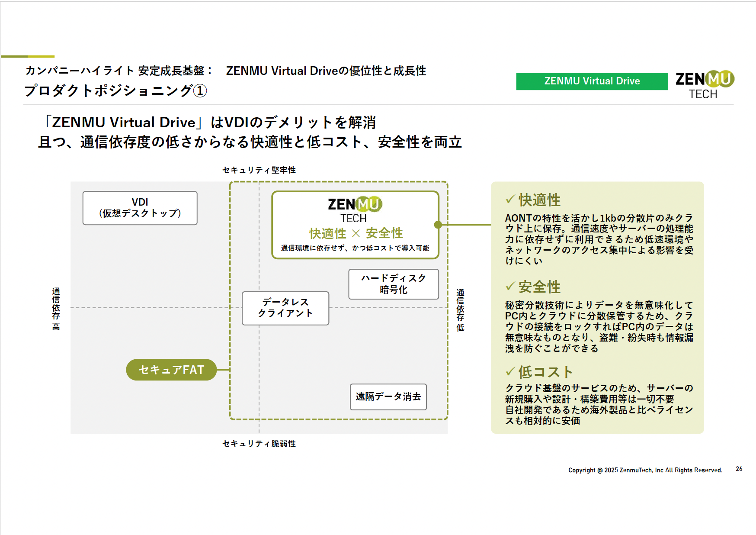Screen dimensions: 756x535
Task: Click the セキュリティ堅牢性 axis label
Action: point(259,170)
